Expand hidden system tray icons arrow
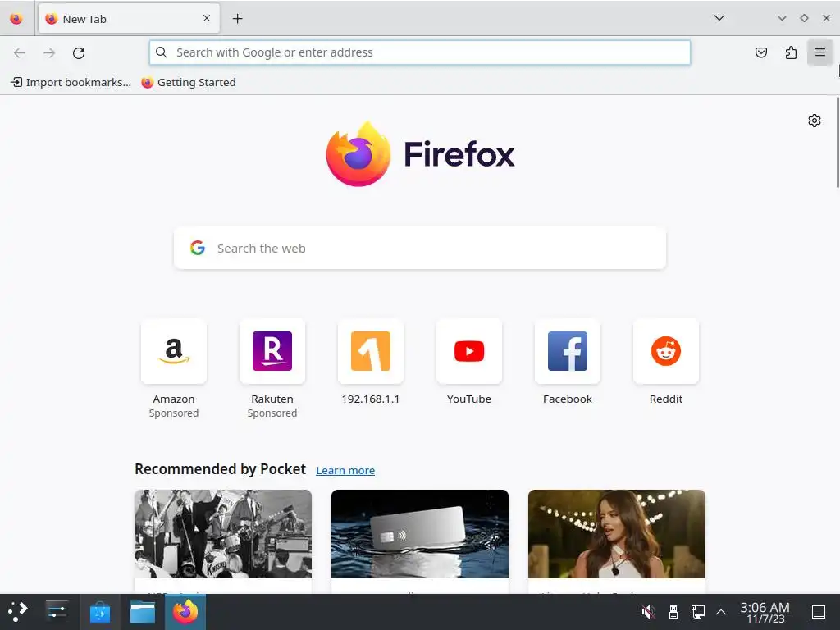 (721, 612)
